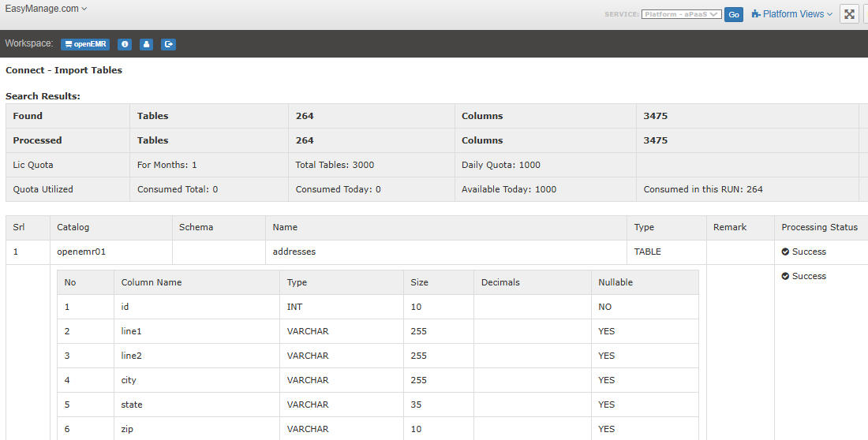Select 'Daily Quota: 1000' cell
The image size is (868, 440).
[x=545, y=165]
